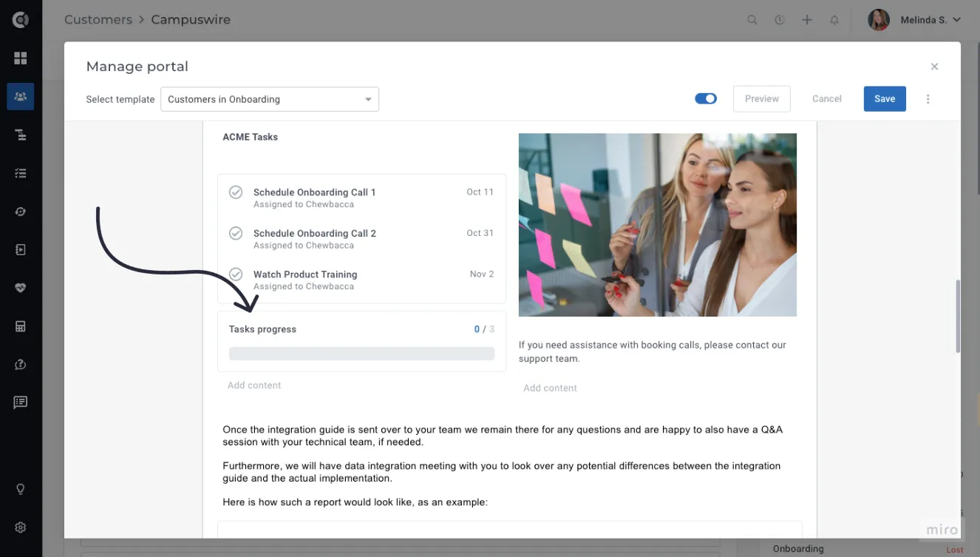Open the dashboard grid icon in sidebar
The image size is (980, 557).
point(21,58)
